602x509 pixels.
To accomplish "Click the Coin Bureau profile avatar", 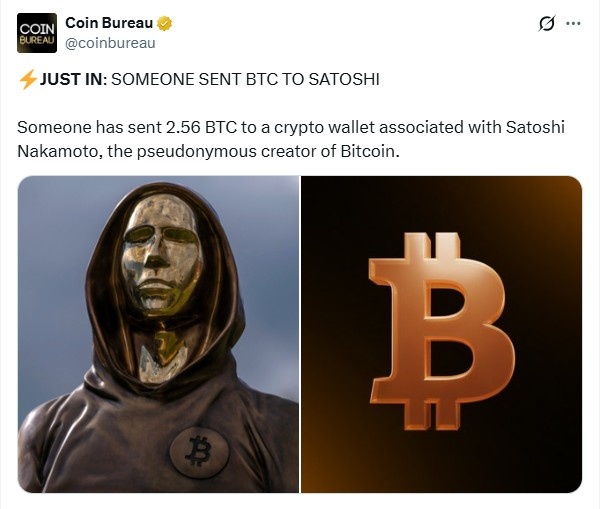I will 35,34.
